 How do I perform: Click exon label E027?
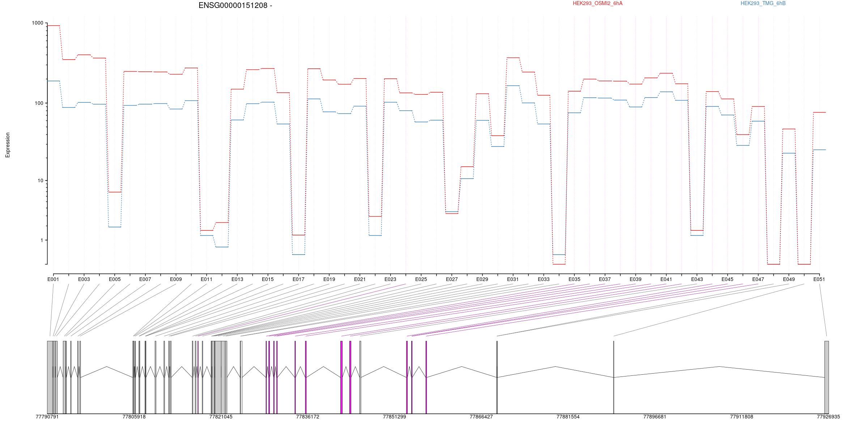(452, 279)
